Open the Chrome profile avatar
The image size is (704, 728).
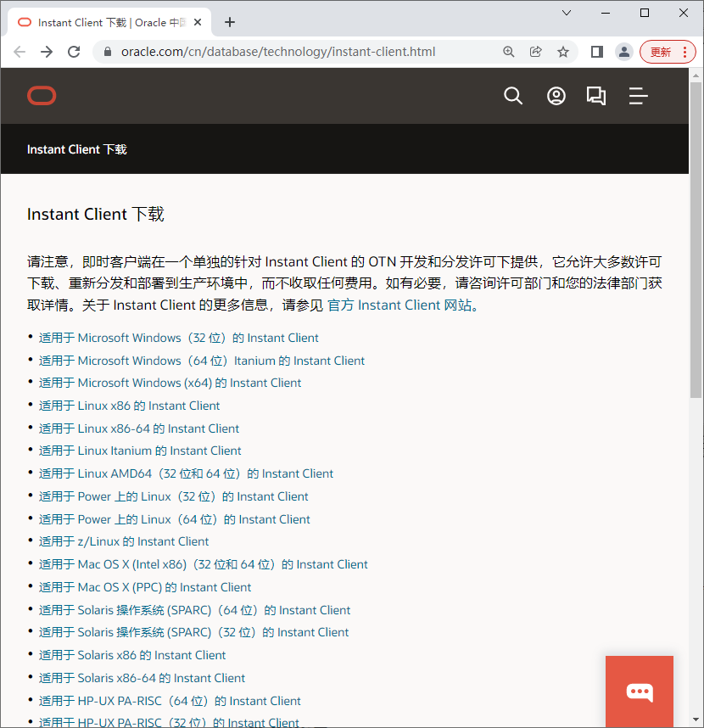click(x=624, y=52)
